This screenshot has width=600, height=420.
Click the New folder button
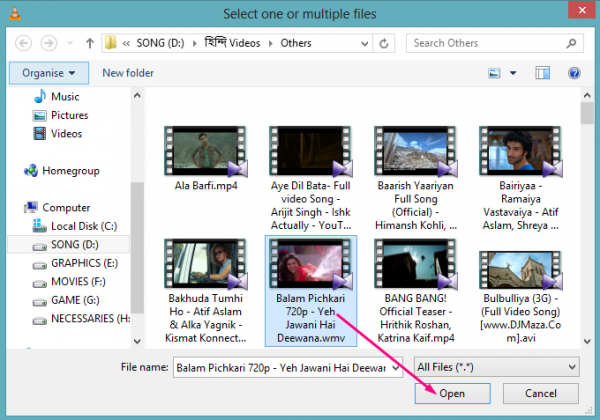128,73
